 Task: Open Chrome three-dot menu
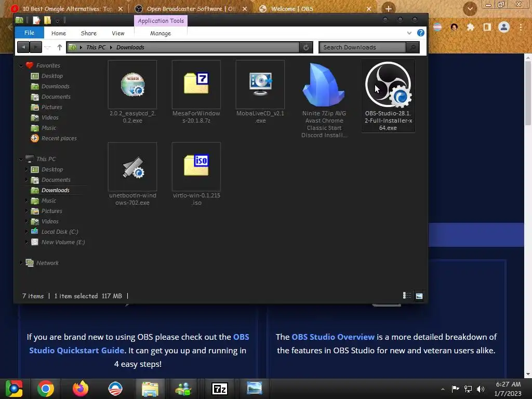tap(521, 27)
